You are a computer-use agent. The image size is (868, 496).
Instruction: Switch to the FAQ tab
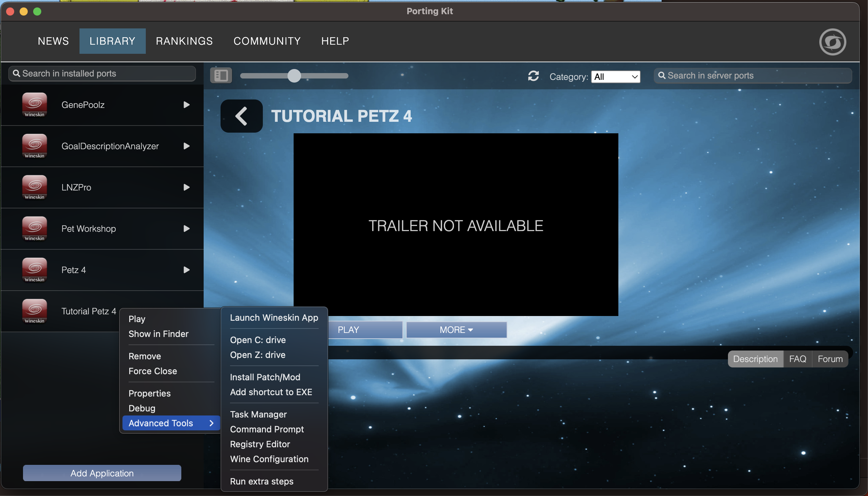[x=797, y=359]
